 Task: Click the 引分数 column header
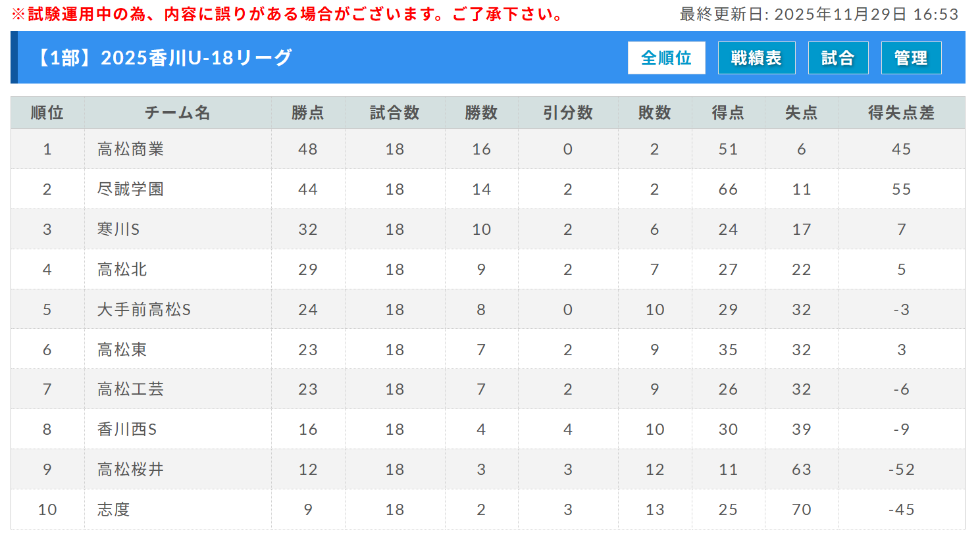pos(567,112)
